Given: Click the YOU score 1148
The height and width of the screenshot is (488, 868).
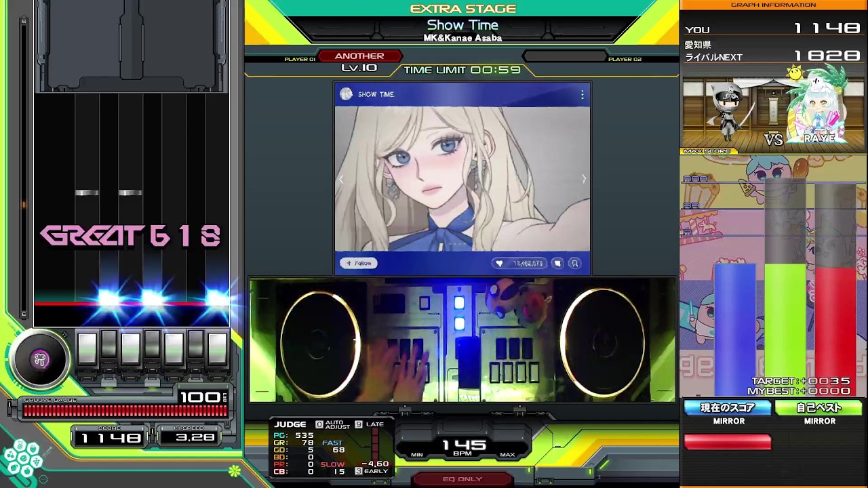Looking at the screenshot, I should (827, 28).
